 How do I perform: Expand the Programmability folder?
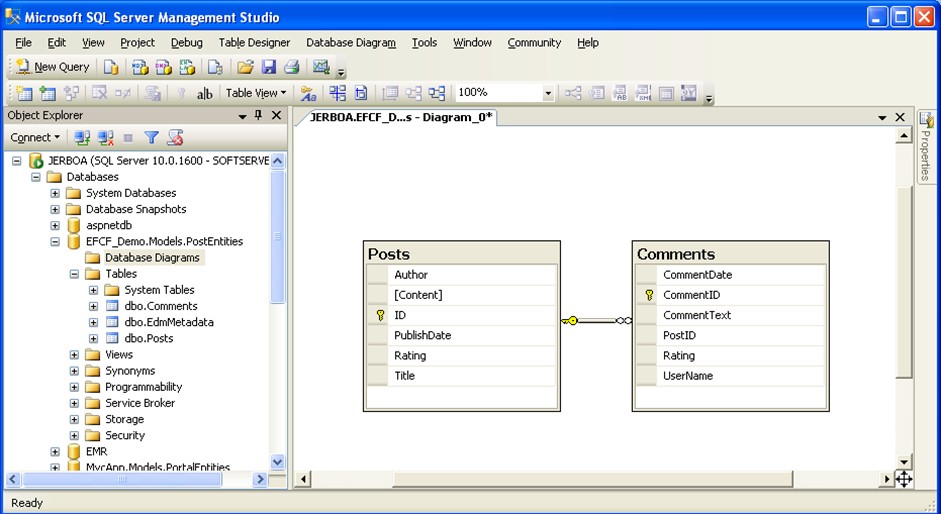click(x=74, y=387)
